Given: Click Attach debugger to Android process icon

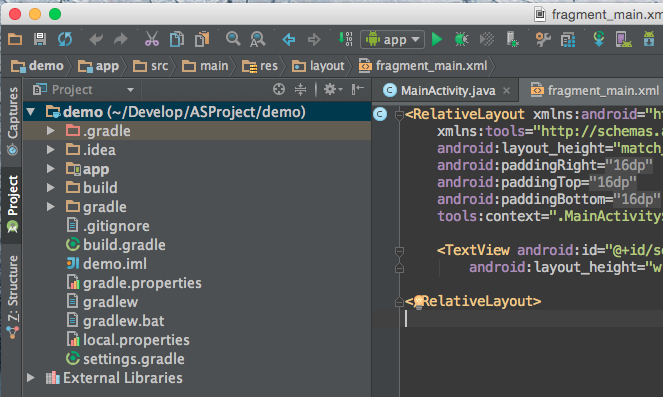Looking at the screenshot, I should click(512, 39).
